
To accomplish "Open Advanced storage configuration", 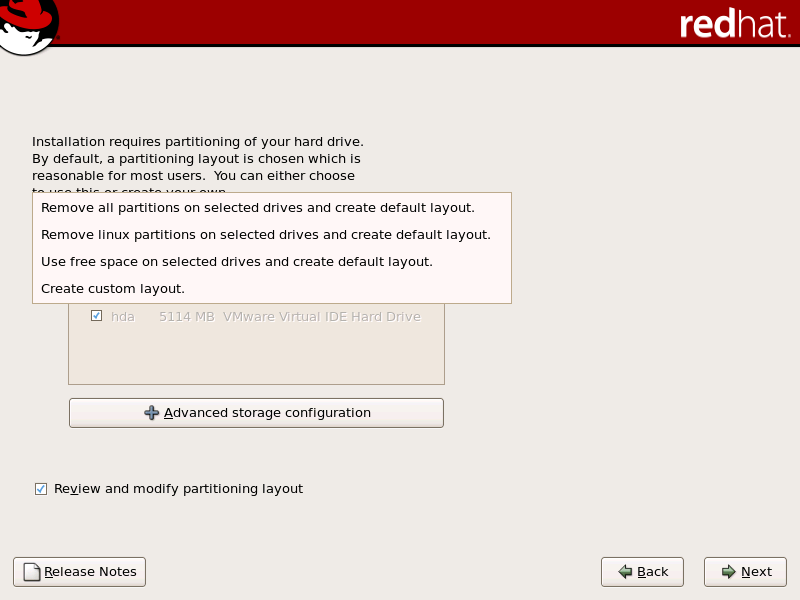I will (x=256, y=412).
